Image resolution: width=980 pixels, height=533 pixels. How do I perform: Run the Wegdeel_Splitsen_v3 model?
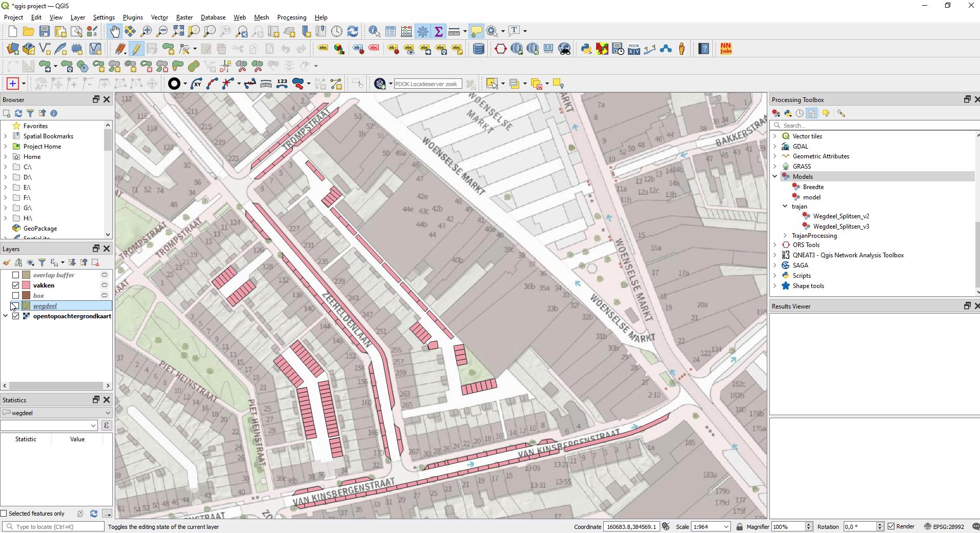tap(841, 227)
